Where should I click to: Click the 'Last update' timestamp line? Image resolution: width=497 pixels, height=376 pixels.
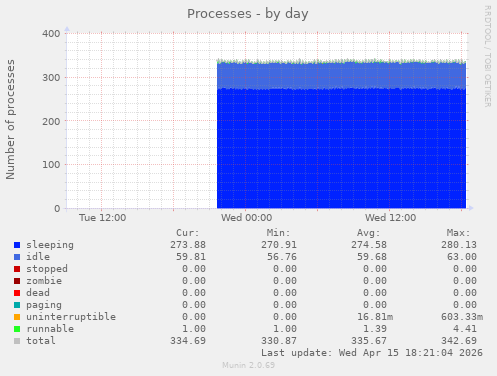[x=372, y=353]
